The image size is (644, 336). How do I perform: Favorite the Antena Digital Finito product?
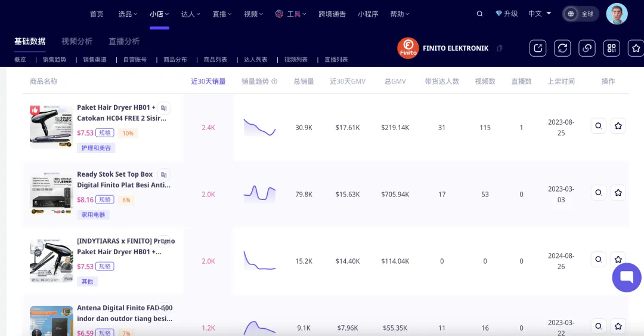pos(618,326)
